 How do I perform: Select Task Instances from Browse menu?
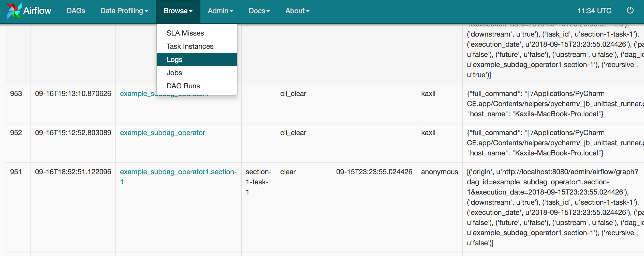pos(197,46)
